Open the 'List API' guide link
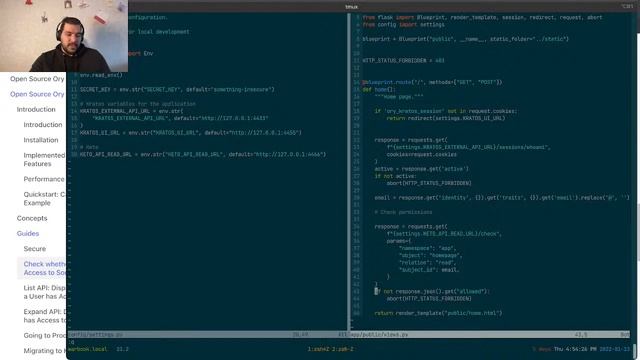640x360 pixels. [x=44, y=292]
